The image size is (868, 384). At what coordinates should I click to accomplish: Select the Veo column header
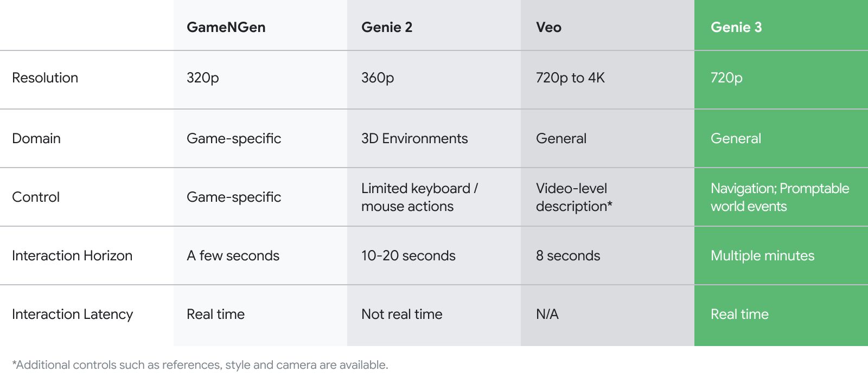click(548, 27)
